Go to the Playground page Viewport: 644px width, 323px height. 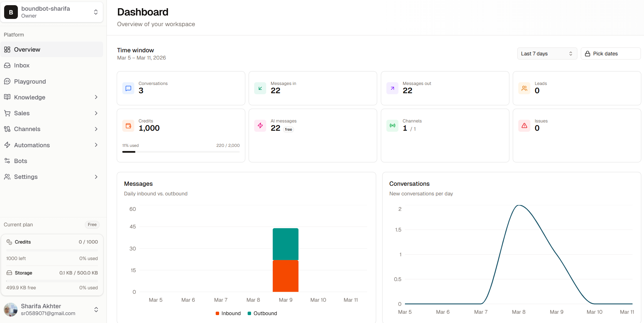coord(30,82)
